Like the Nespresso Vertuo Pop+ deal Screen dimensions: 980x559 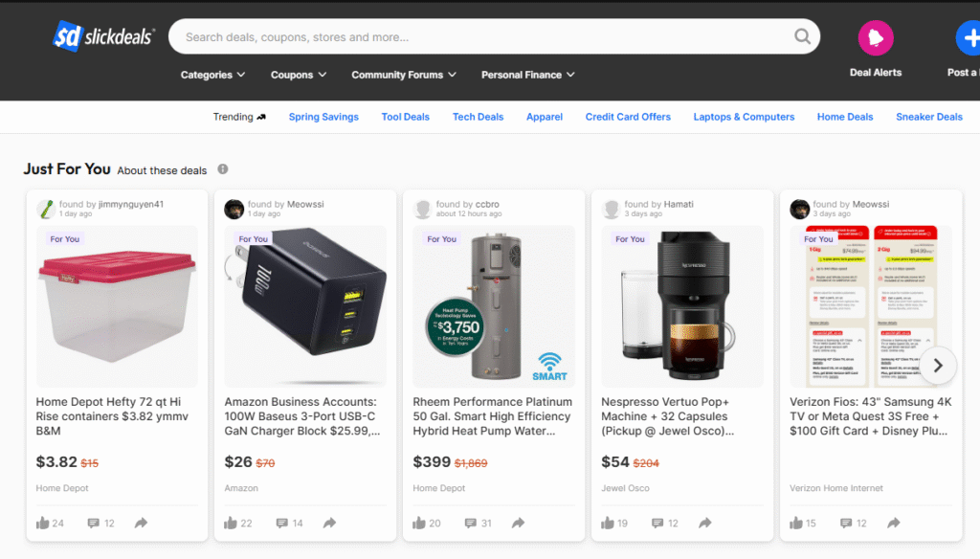coord(608,523)
